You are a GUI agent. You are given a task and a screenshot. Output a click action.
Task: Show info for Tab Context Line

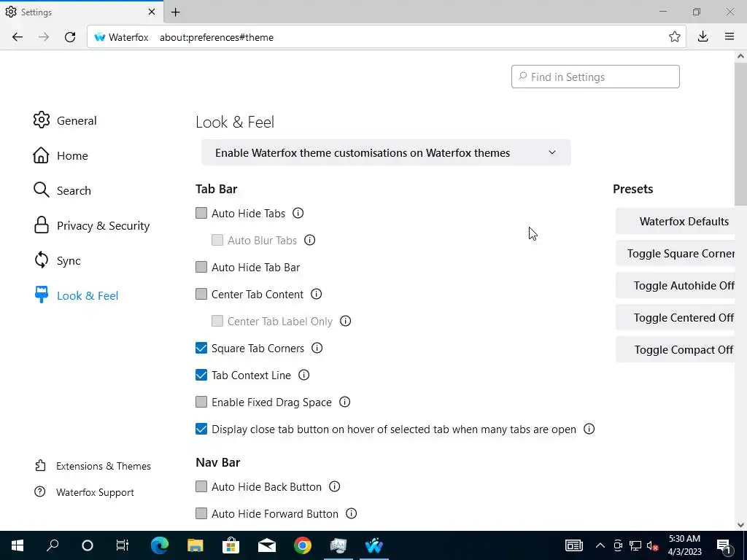[304, 376]
